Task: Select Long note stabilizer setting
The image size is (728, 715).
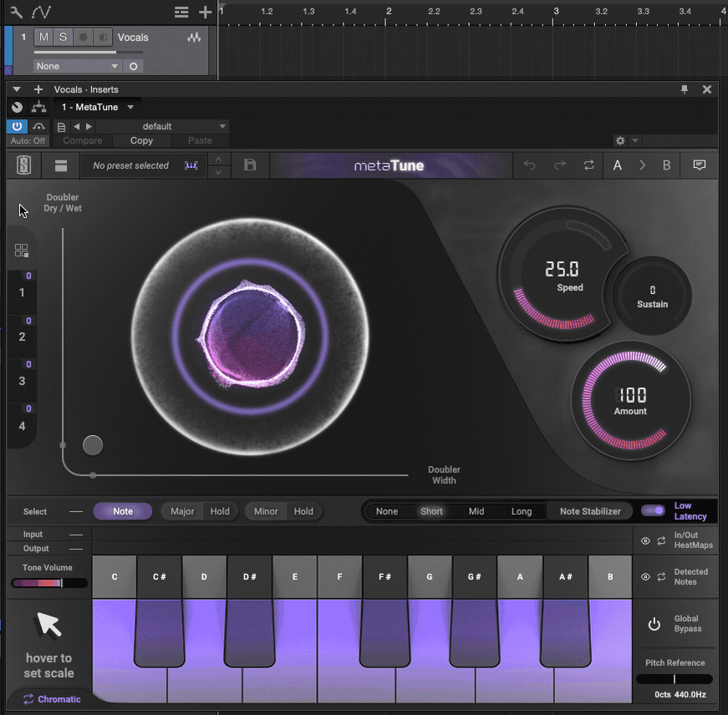Action: pyautogui.click(x=522, y=511)
